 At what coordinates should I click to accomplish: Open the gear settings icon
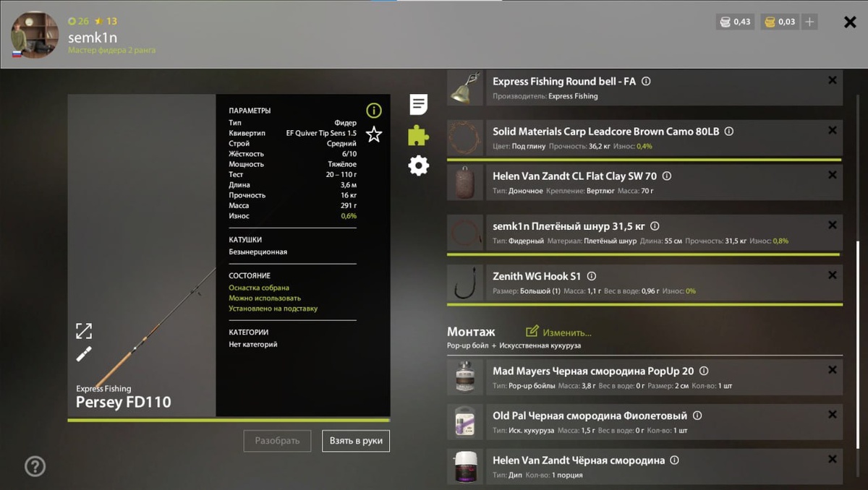[418, 166]
